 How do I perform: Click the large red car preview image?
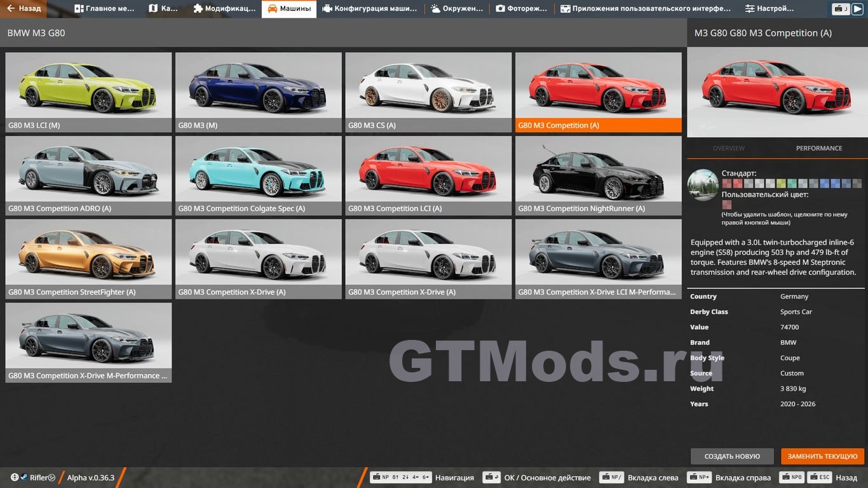tap(777, 92)
